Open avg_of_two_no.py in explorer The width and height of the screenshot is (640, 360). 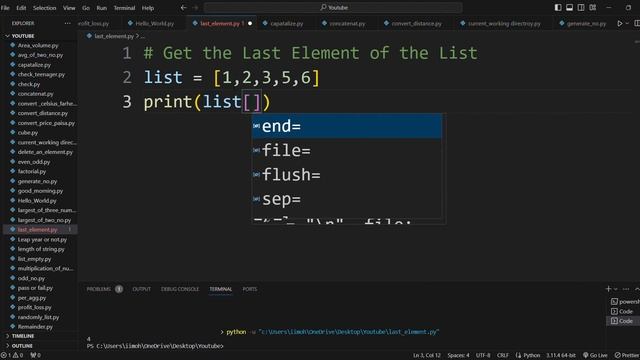pos(40,55)
